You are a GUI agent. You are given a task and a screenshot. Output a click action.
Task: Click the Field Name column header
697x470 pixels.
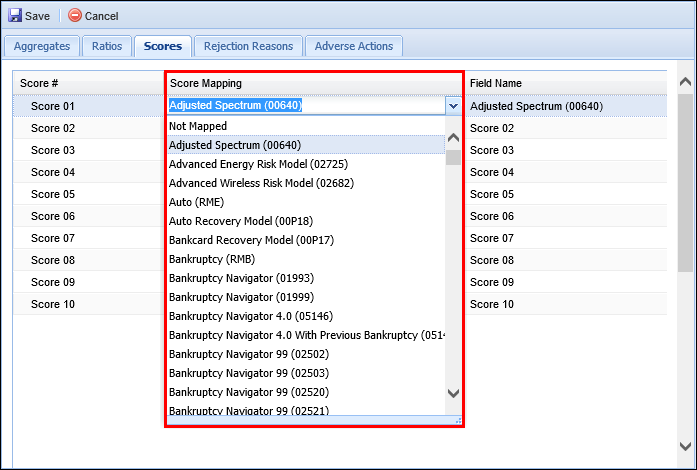(565, 83)
